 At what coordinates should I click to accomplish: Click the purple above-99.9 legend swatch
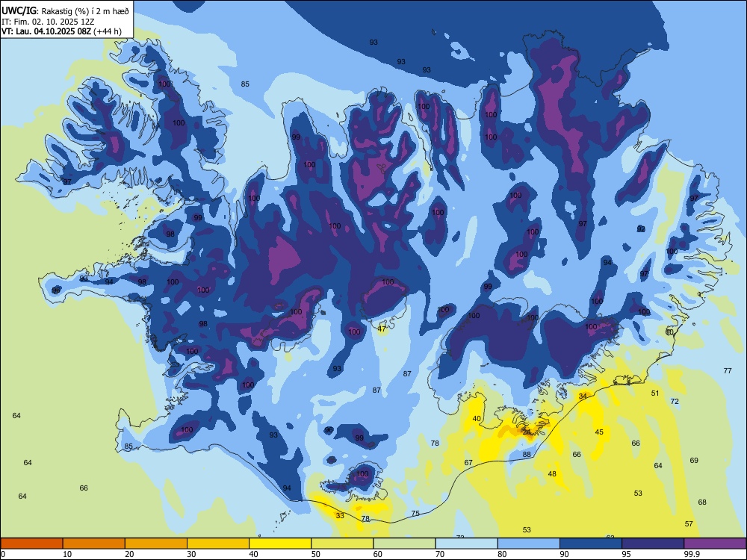click(715, 544)
